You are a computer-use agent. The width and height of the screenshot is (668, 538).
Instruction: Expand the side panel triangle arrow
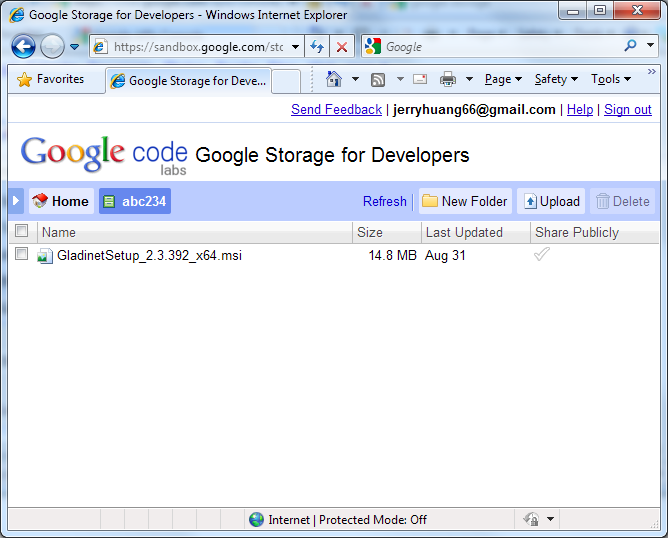(16, 200)
